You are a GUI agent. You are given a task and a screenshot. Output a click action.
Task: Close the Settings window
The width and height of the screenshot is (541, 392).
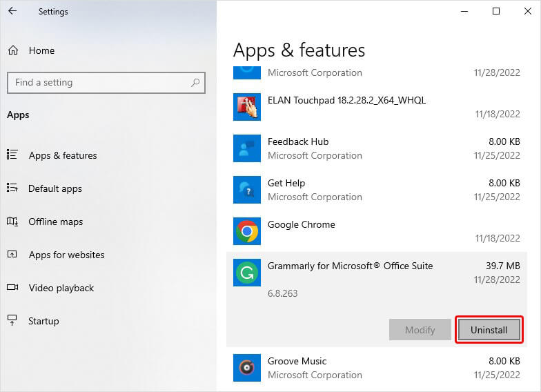(x=527, y=11)
